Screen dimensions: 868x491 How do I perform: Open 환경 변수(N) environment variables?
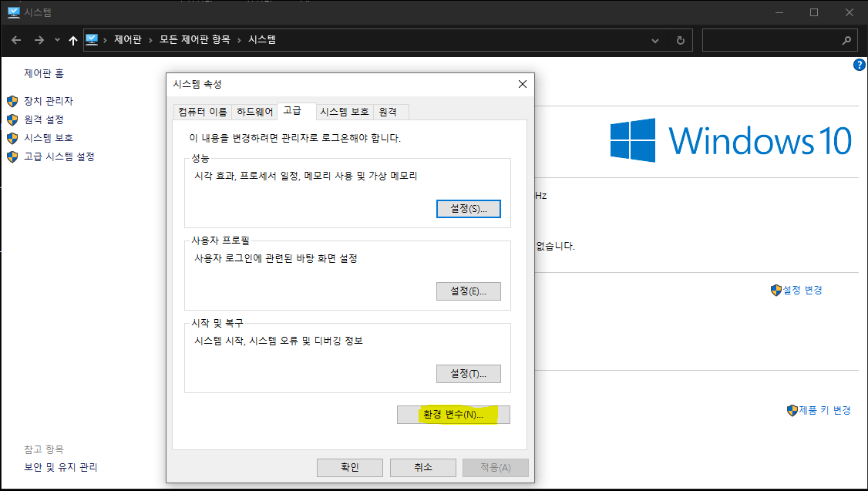pos(453,415)
